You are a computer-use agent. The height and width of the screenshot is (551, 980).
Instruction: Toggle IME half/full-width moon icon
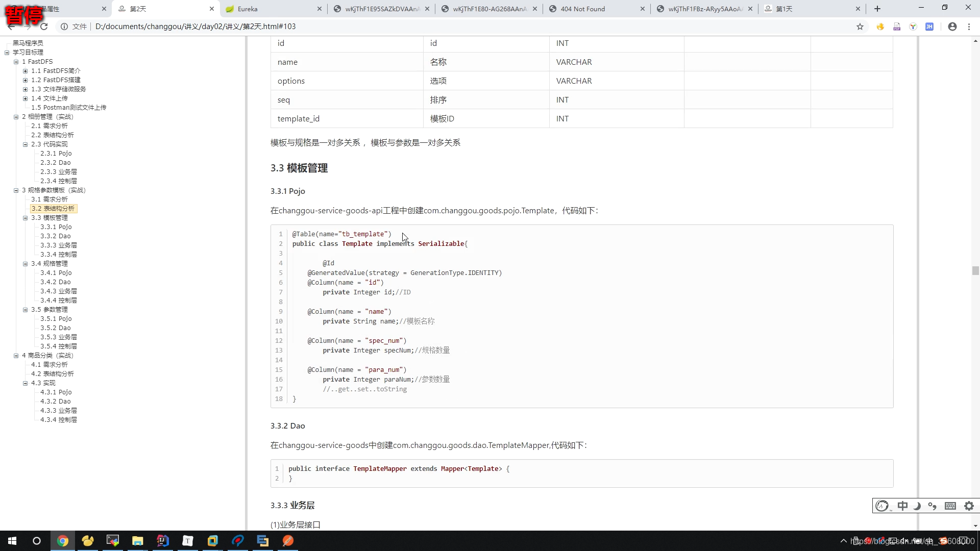pyautogui.click(x=917, y=506)
